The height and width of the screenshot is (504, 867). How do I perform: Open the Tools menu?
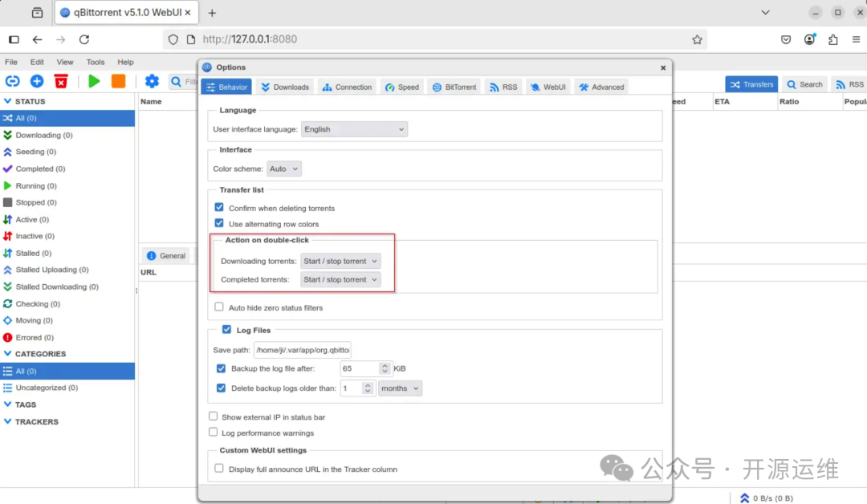tap(95, 61)
